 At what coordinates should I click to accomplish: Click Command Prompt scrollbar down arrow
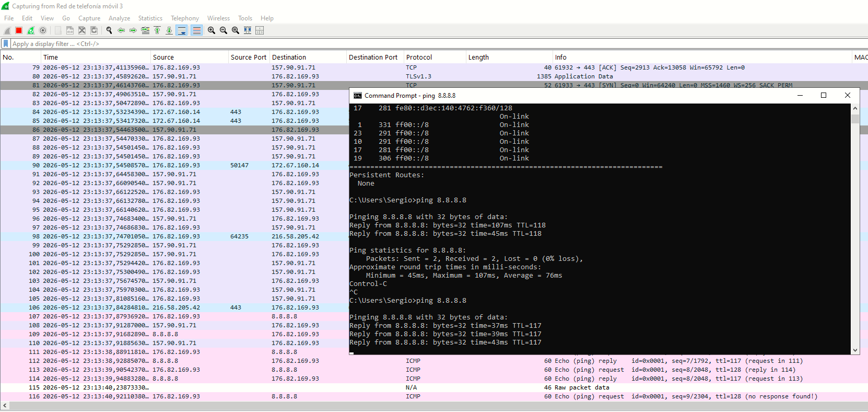point(855,350)
